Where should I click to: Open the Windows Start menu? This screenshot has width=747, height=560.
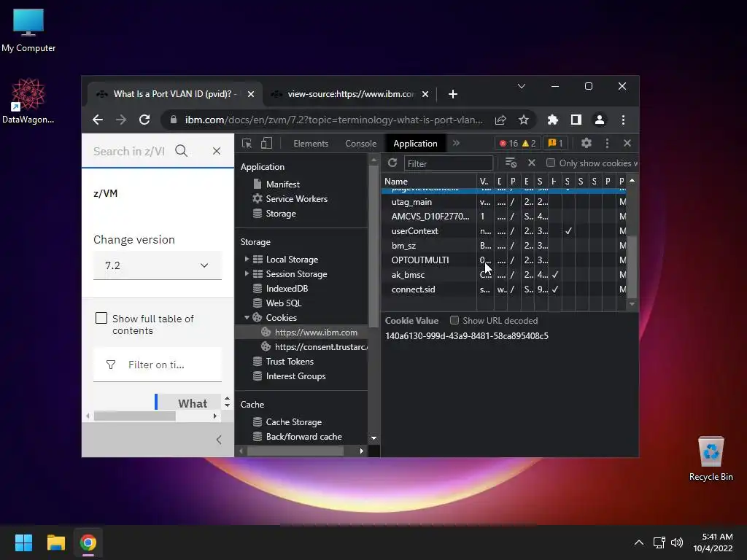23,542
